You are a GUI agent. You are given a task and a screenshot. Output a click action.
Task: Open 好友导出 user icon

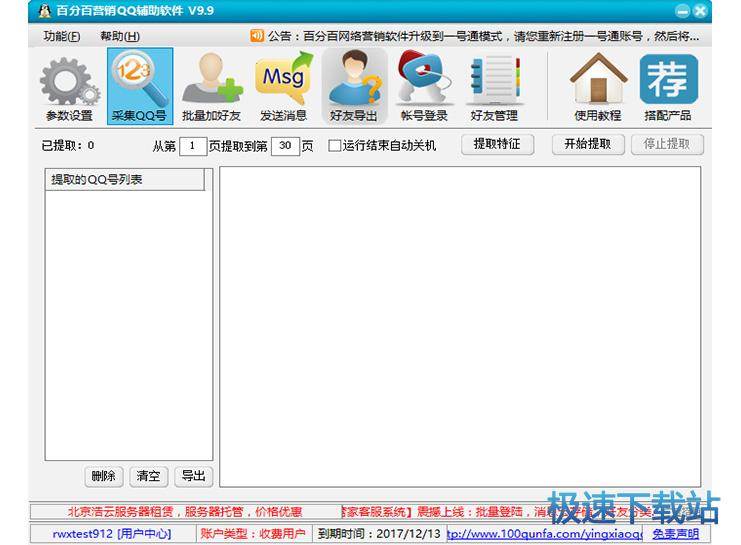(x=353, y=87)
